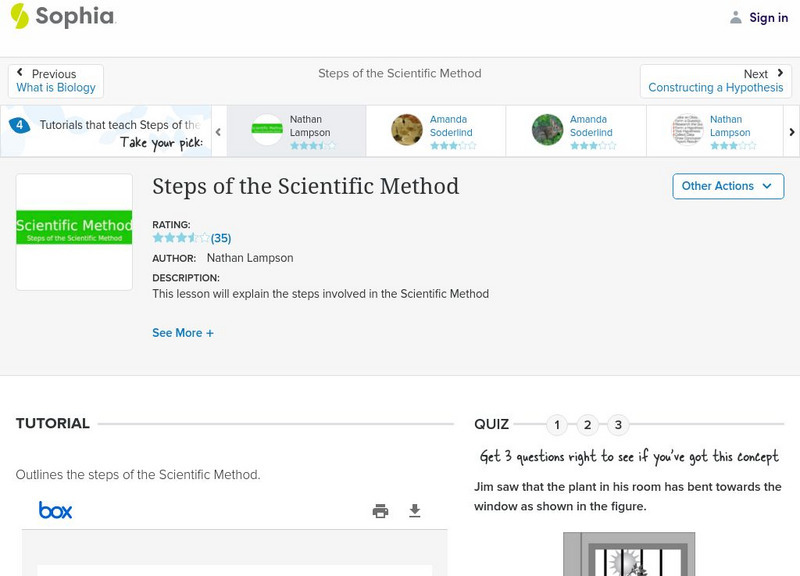Click the Sophia logo

(62, 17)
